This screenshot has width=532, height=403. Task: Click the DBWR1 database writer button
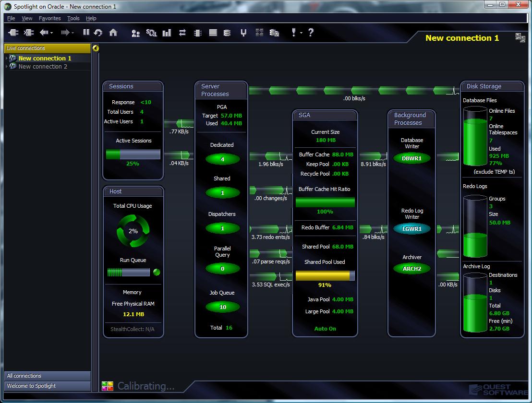coord(411,158)
